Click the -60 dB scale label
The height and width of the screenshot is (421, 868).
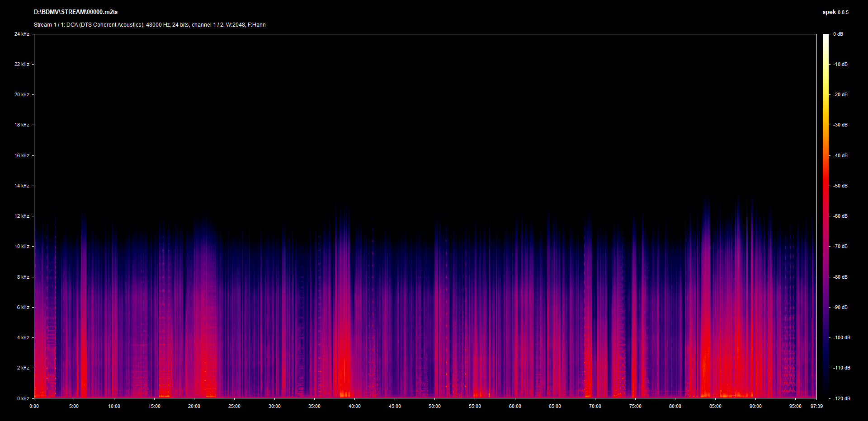click(840, 216)
